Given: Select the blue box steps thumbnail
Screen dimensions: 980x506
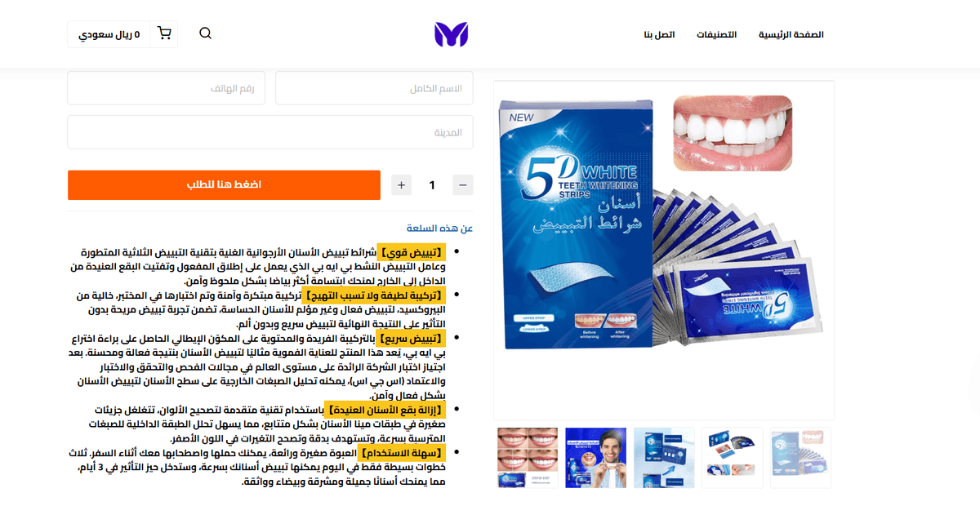Looking at the screenshot, I should (x=664, y=458).
